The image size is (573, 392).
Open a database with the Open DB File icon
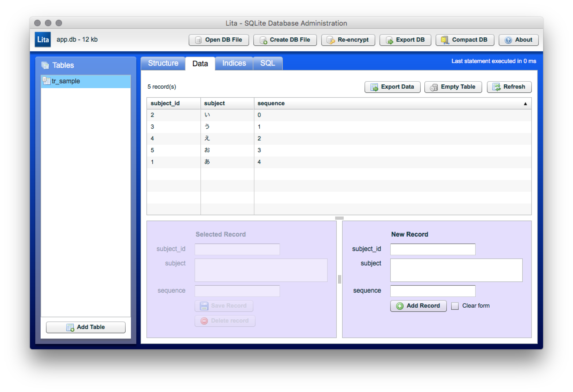pyautogui.click(x=198, y=40)
